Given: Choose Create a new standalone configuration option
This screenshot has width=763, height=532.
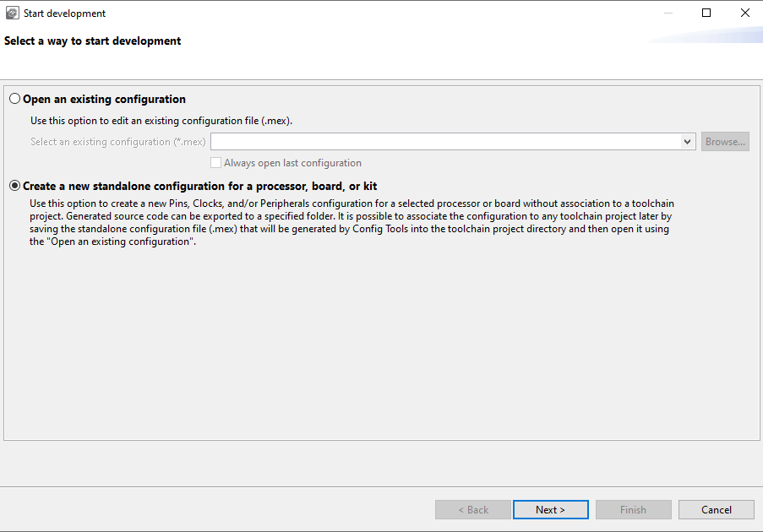Looking at the screenshot, I should [x=14, y=186].
